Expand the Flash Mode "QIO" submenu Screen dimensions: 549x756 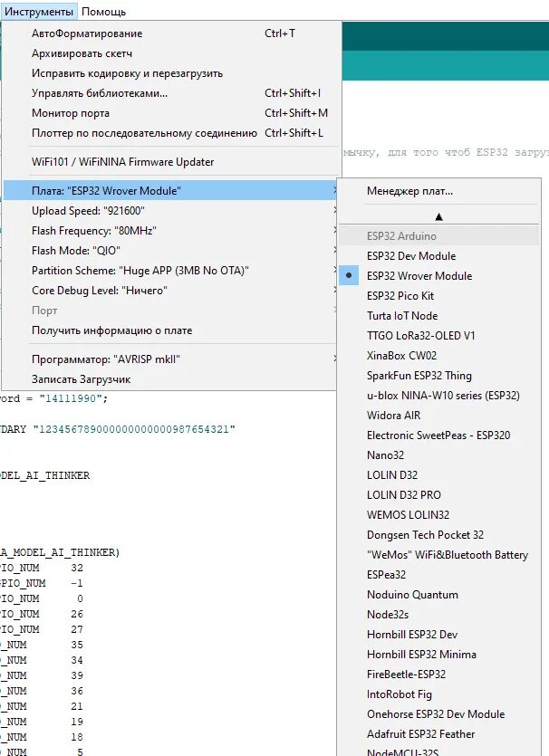(x=169, y=251)
